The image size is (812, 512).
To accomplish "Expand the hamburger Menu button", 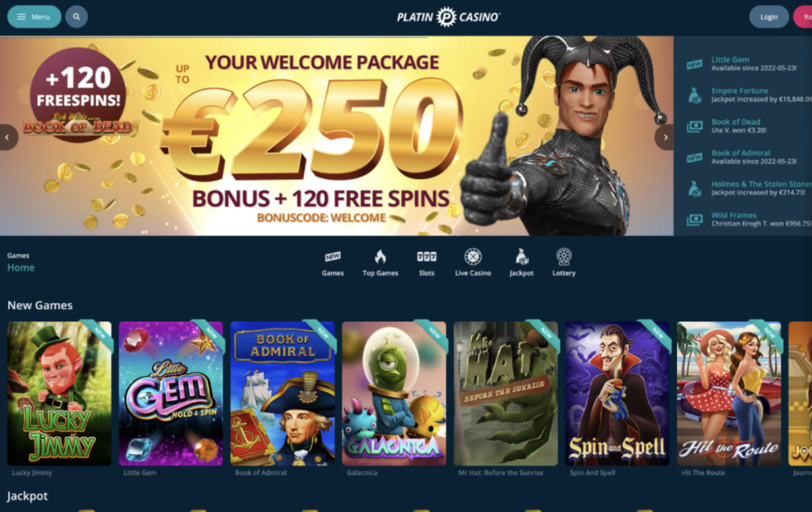I will coord(34,17).
